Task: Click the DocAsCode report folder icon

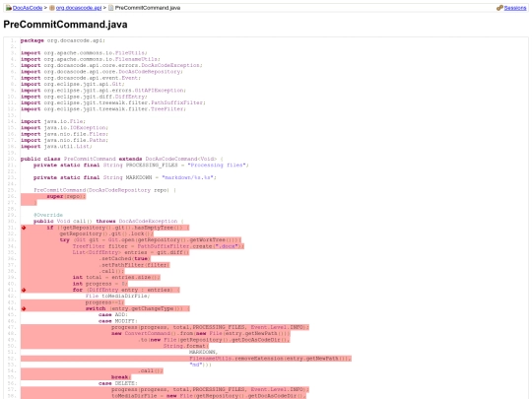Action: coord(9,8)
